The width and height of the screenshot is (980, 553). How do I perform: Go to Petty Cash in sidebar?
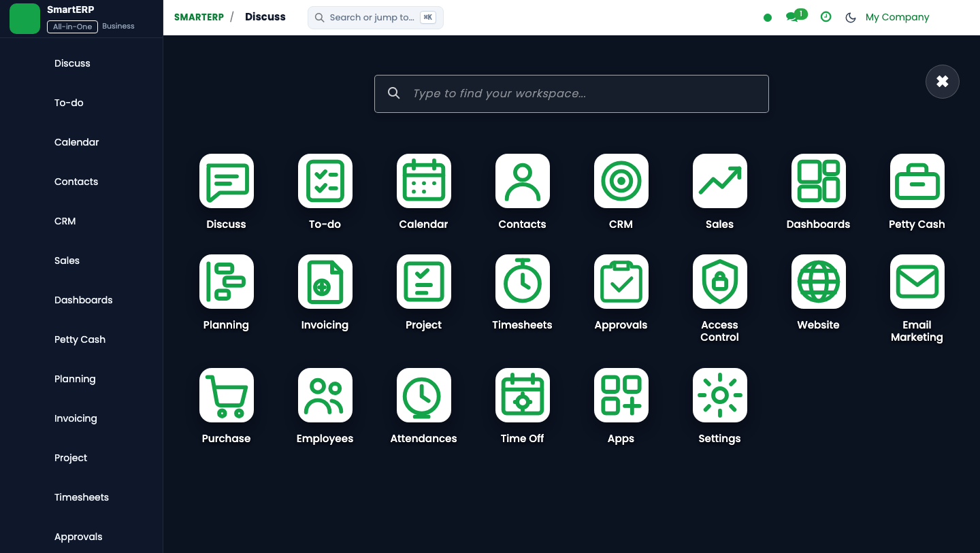tap(80, 339)
